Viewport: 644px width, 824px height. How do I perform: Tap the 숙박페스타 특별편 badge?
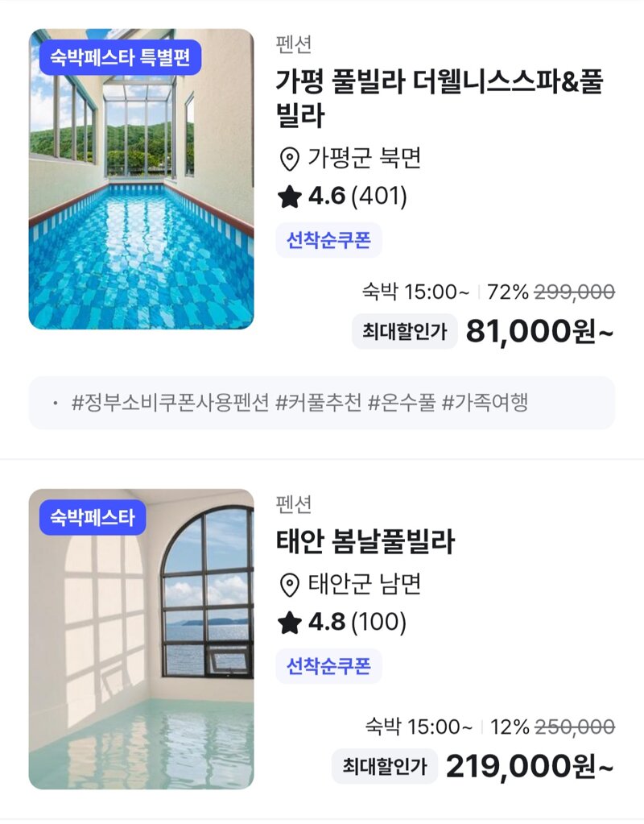120,57
